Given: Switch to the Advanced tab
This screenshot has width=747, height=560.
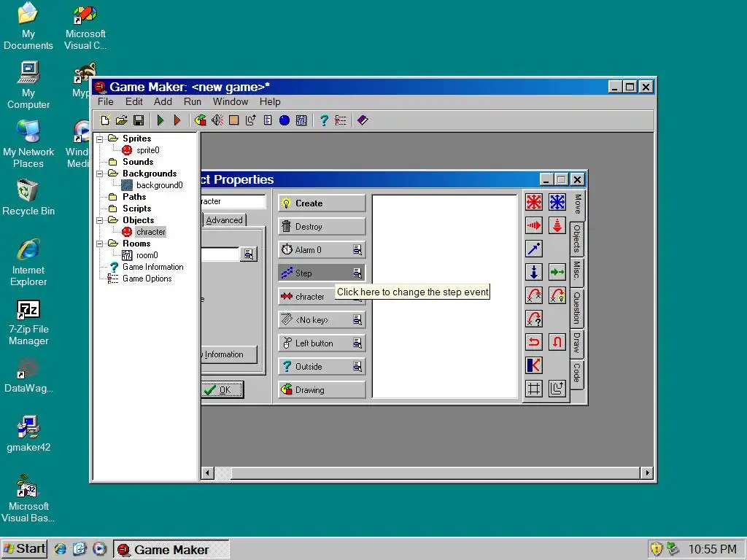Looking at the screenshot, I should [225, 220].
